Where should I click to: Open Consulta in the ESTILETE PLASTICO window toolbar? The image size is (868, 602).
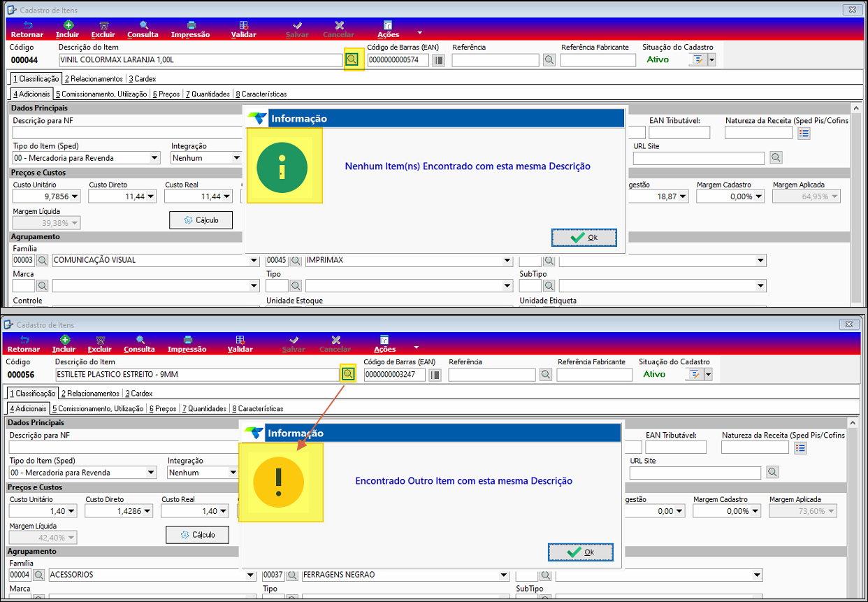click(139, 344)
